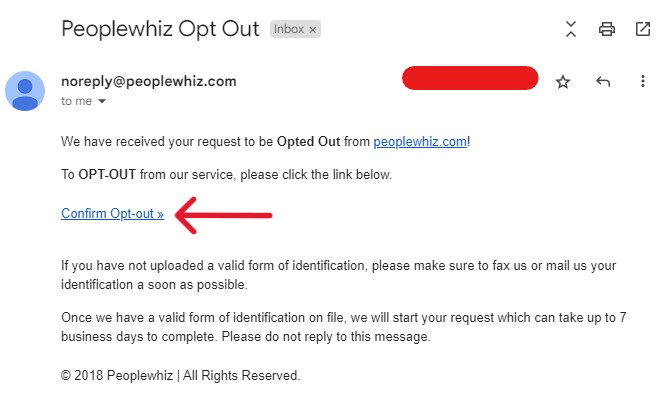Click the copyright 2018 Peoplewhiz footer line

180,375
